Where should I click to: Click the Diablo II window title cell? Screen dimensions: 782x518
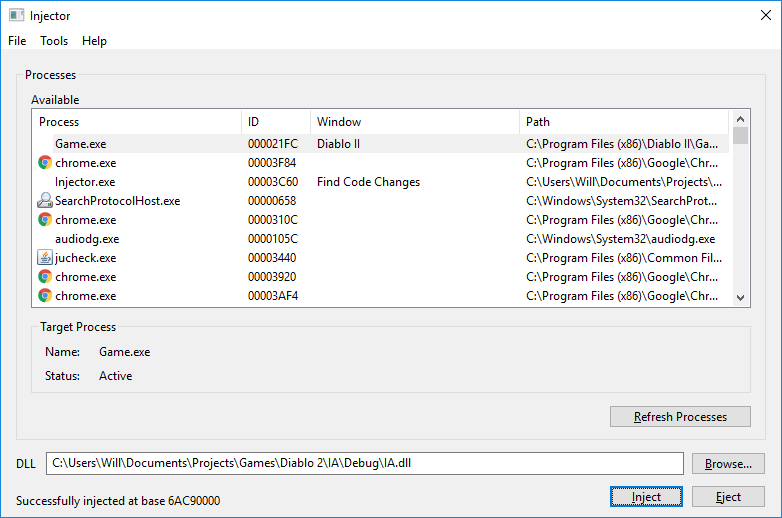pyautogui.click(x=339, y=144)
